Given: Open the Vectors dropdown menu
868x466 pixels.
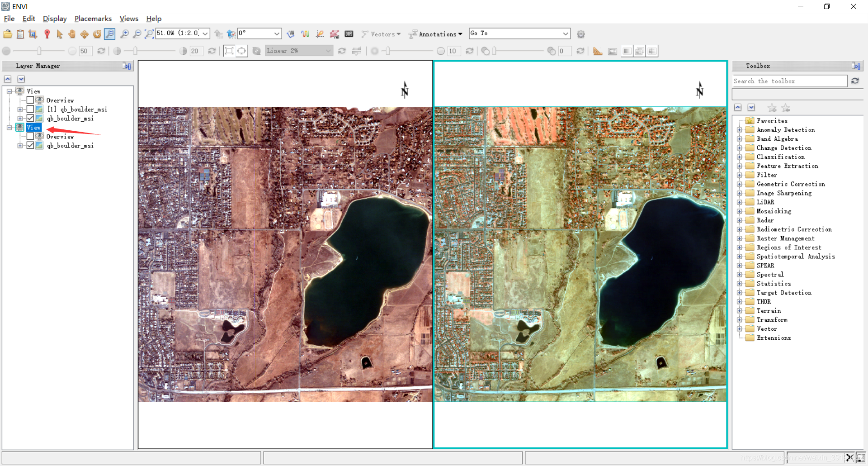Looking at the screenshot, I should click(381, 34).
